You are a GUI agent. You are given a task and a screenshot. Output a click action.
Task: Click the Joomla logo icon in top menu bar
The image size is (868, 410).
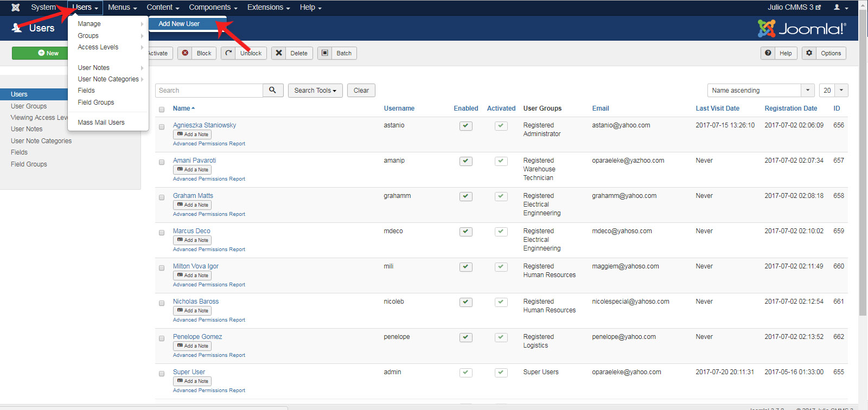point(16,8)
